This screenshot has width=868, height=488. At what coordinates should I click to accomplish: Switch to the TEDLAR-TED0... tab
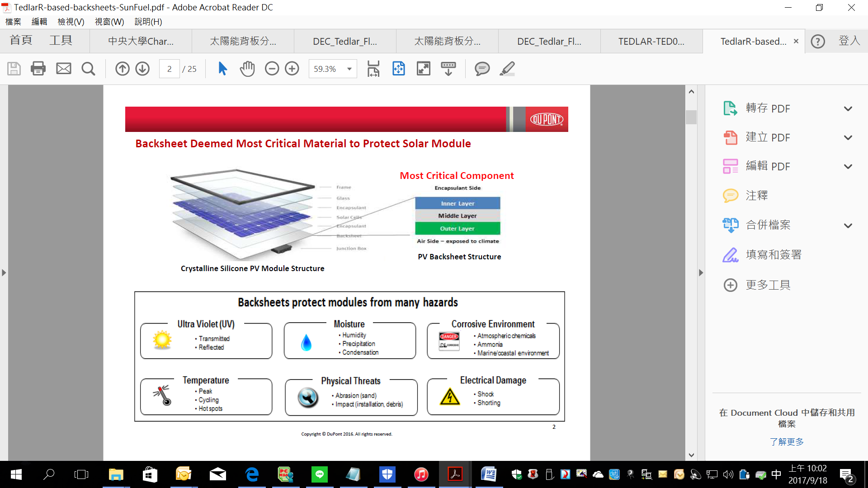651,42
